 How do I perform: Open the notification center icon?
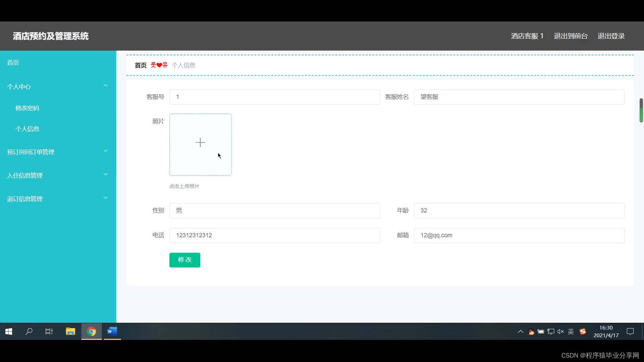click(x=630, y=331)
